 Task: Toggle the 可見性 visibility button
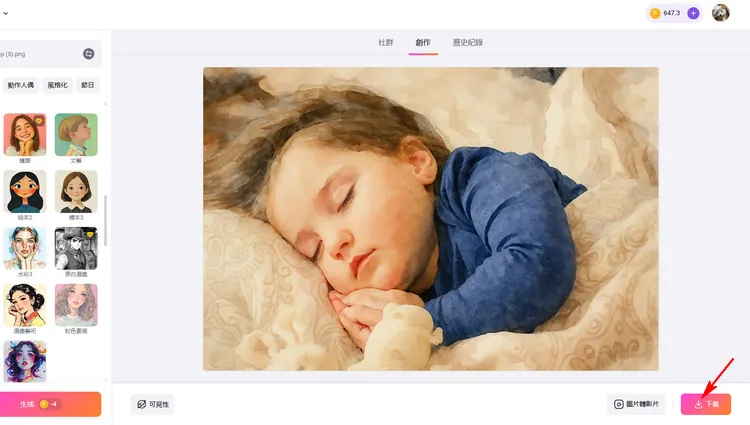(x=153, y=404)
